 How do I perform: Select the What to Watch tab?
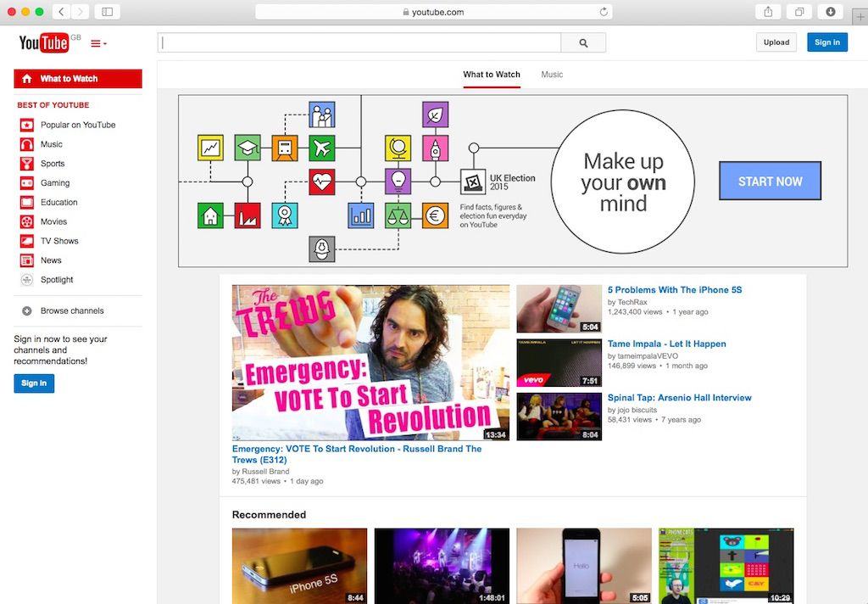coord(492,75)
